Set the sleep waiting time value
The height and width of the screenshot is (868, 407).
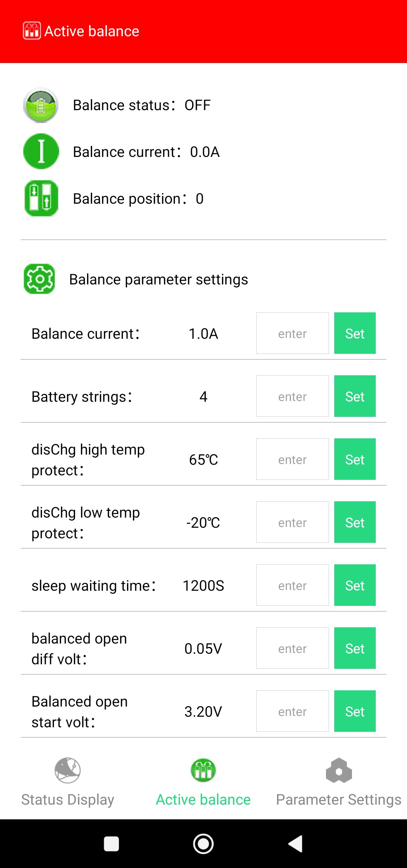[x=355, y=585]
